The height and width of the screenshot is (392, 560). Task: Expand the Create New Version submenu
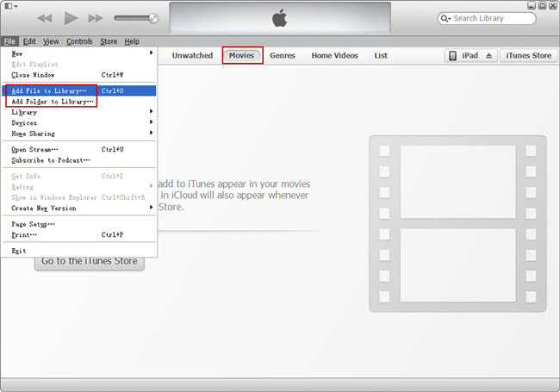pos(79,208)
